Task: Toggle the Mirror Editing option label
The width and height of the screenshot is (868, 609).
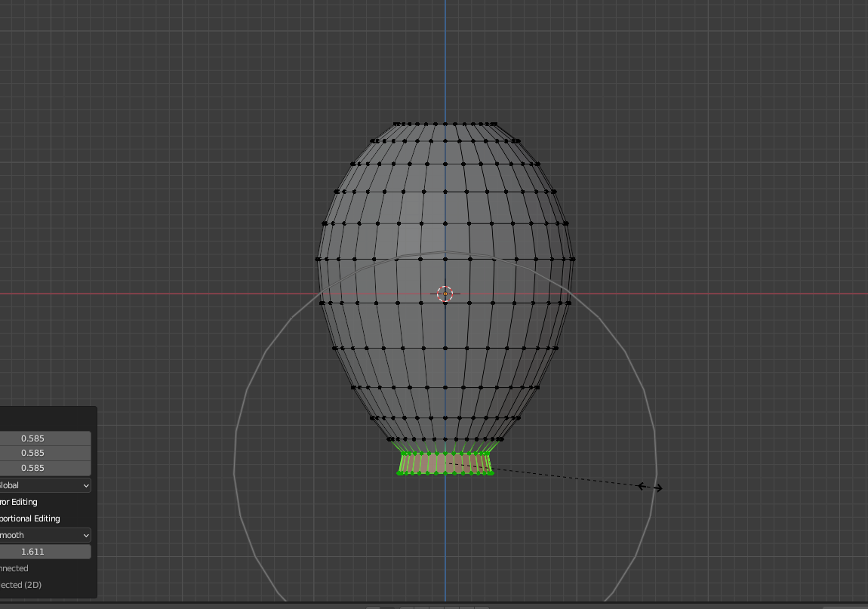Action: point(19,502)
